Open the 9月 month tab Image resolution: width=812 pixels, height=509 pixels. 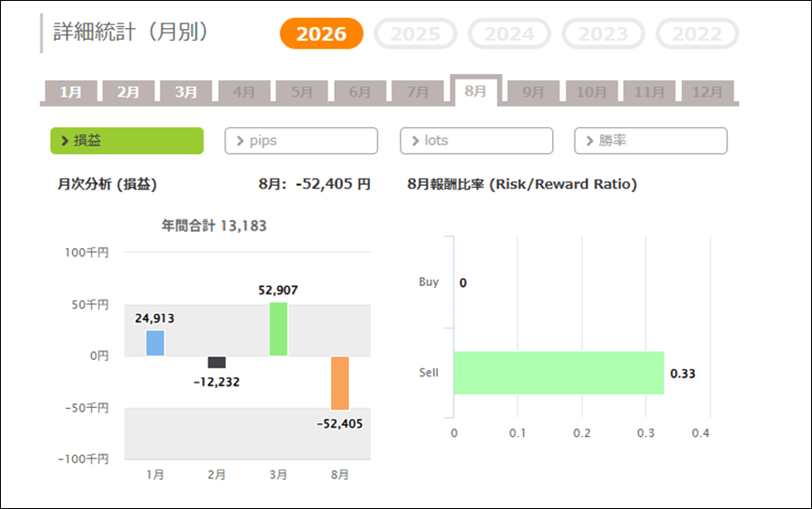(x=533, y=92)
